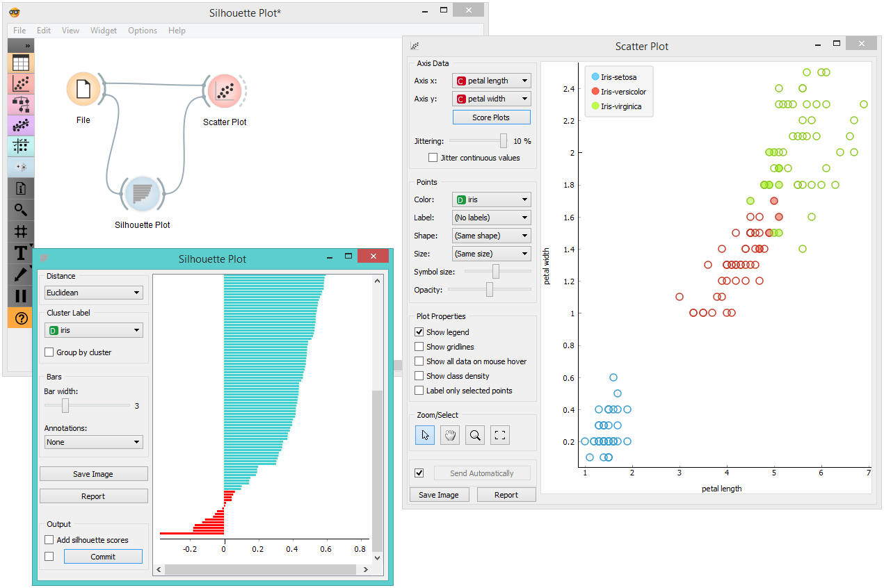The image size is (884, 588).
Task: Enable Show all data on mouse hover
Action: pos(419,361)
